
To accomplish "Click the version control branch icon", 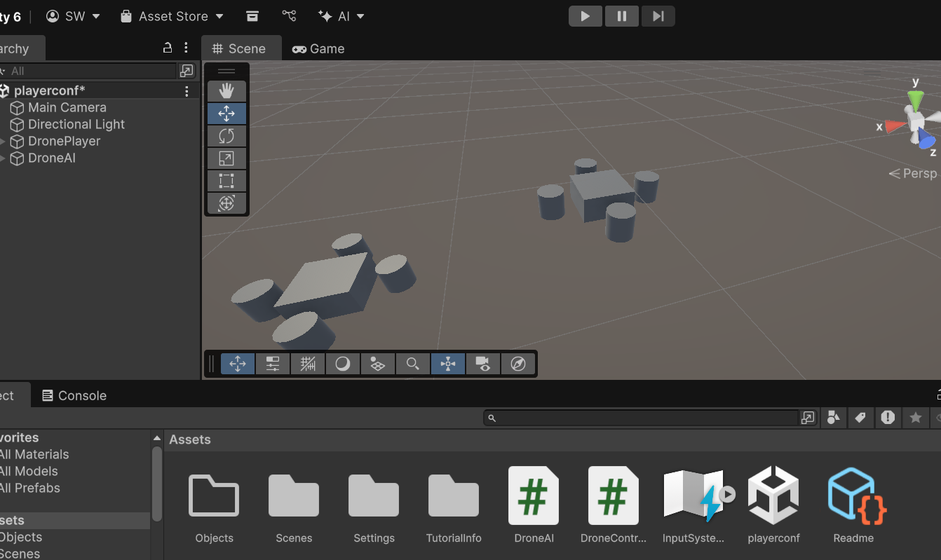I will (x=289, y=16).
